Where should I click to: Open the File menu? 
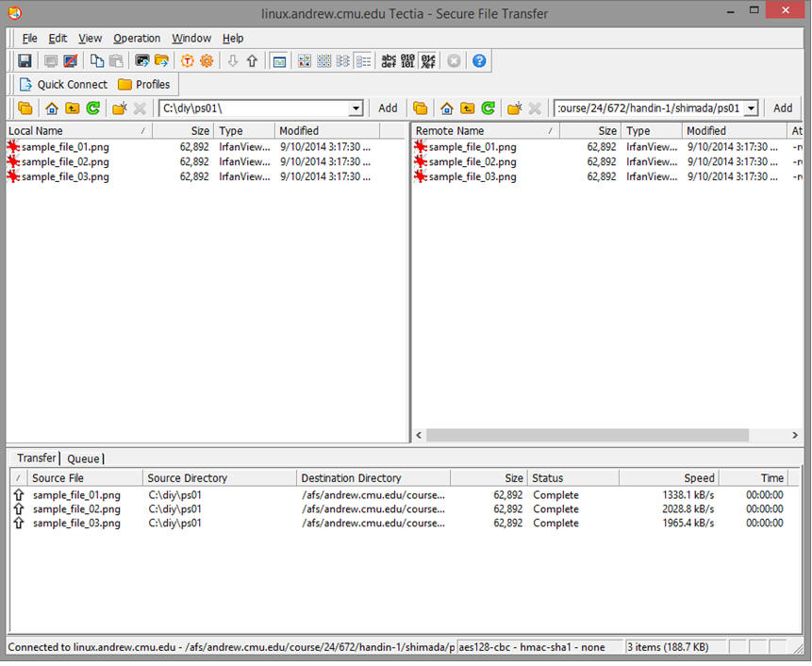point(29,39)
